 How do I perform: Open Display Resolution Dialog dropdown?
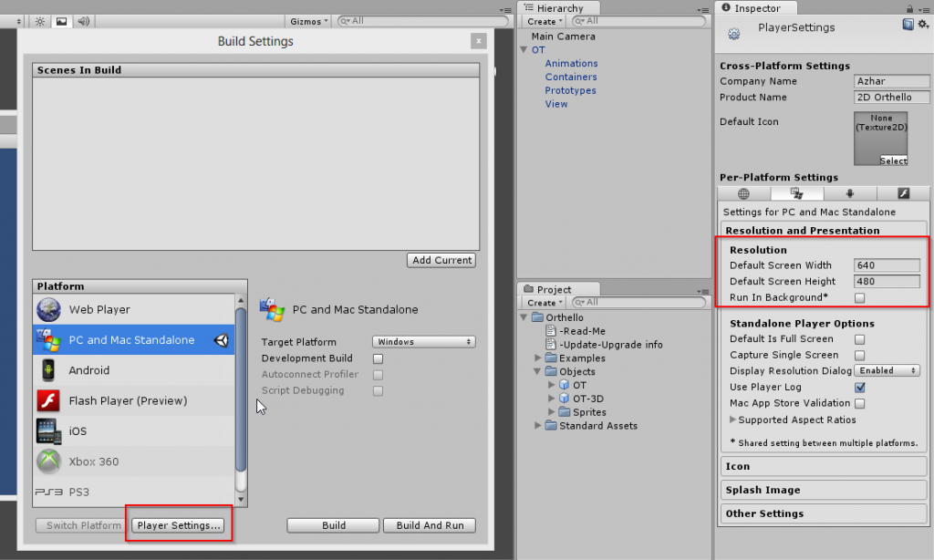pyautogui.click(x=887, y=371)
